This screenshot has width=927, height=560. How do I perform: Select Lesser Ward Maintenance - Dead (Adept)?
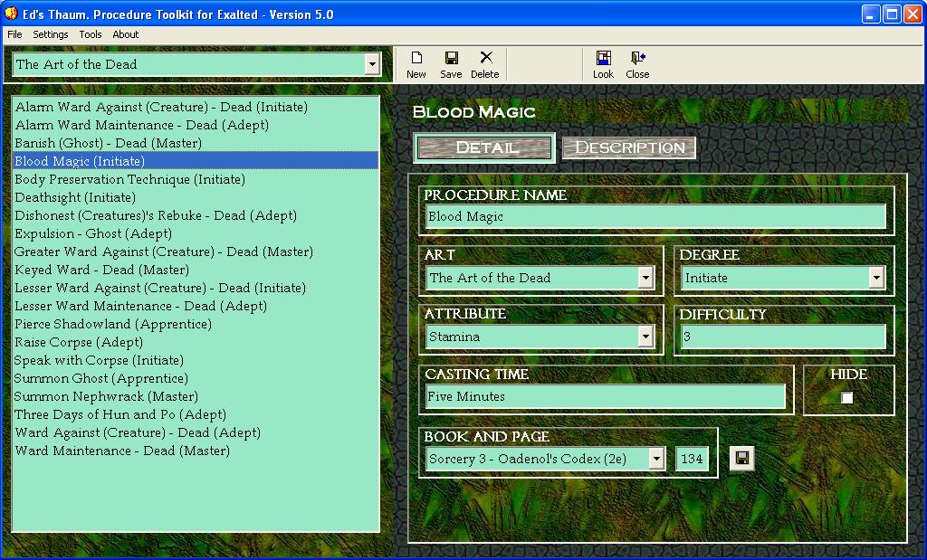point(196,306)
